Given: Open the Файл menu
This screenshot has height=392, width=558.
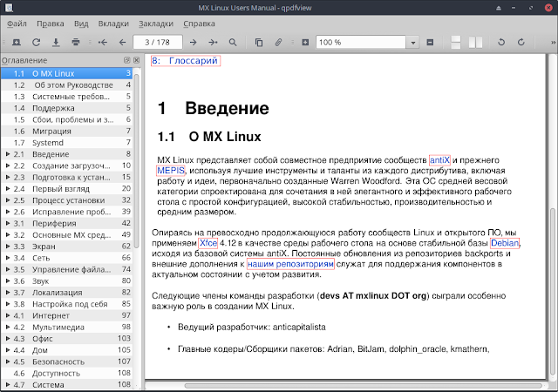Looking at the screenshot, I should pos(17,24).
